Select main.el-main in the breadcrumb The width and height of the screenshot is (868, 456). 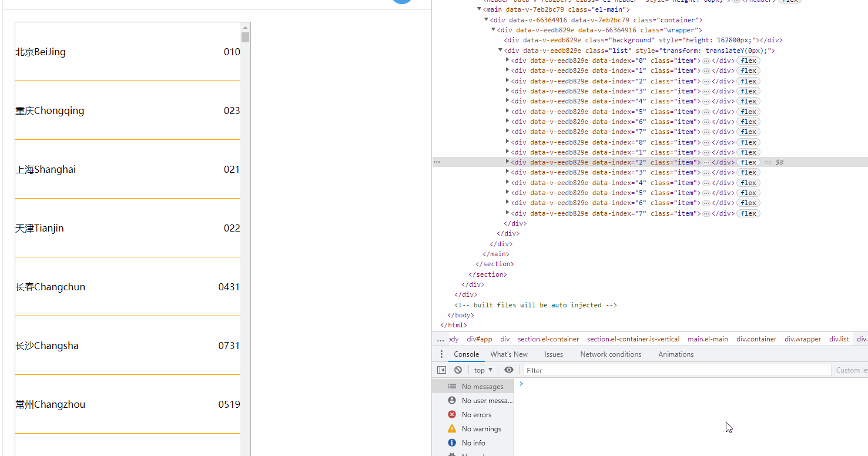[708, 339]
